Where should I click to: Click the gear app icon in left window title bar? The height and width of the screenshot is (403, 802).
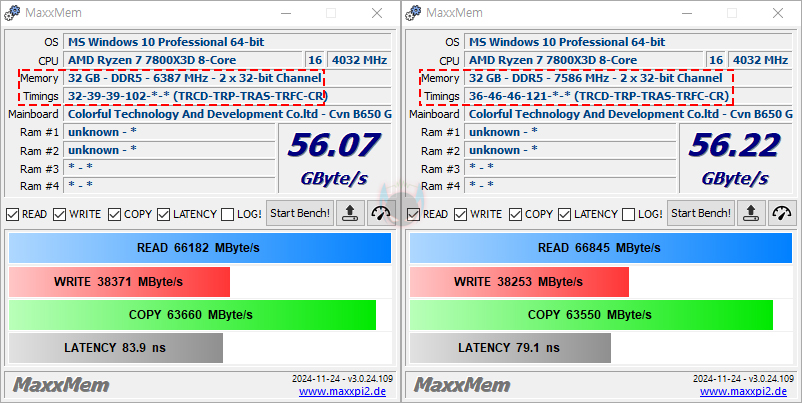12,13
